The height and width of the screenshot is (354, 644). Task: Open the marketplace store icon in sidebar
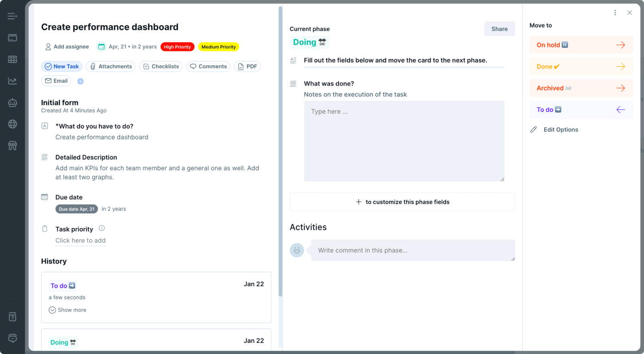(x=12, y=145)
